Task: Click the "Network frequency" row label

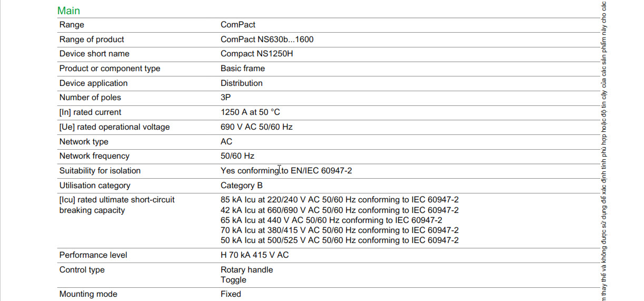Action: (x=94, y=156)
